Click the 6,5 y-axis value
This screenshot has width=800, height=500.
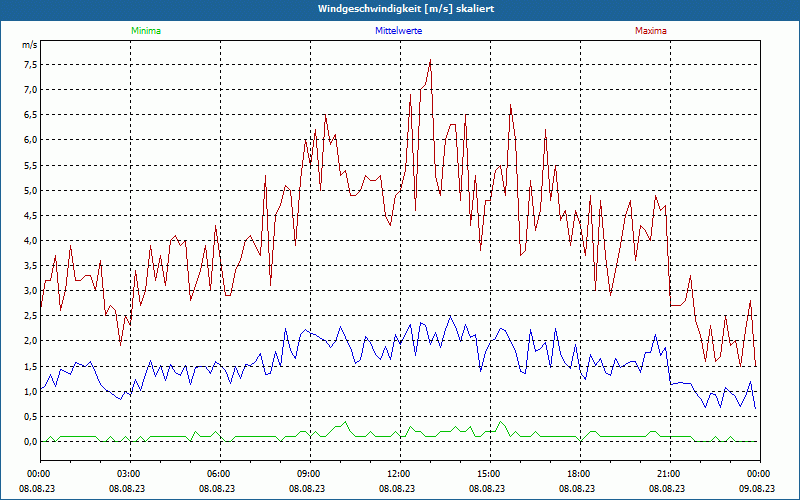click(x=30, y=115)
